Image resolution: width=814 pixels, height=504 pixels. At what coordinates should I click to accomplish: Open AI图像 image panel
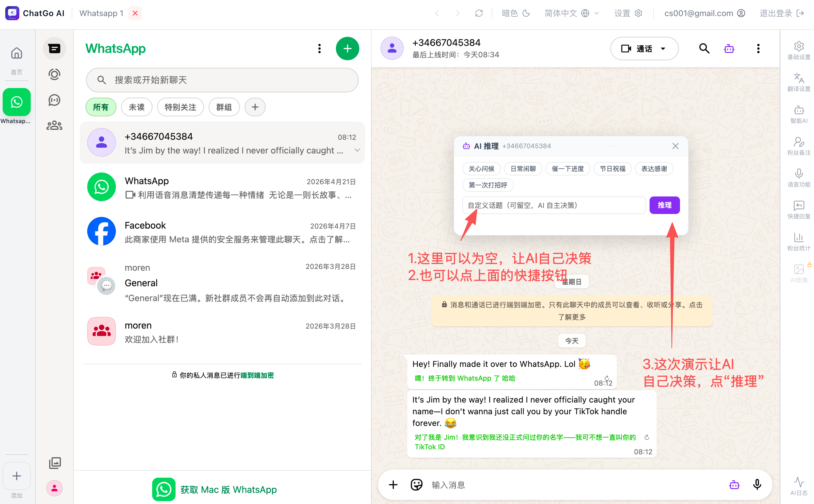click(799, 273)
